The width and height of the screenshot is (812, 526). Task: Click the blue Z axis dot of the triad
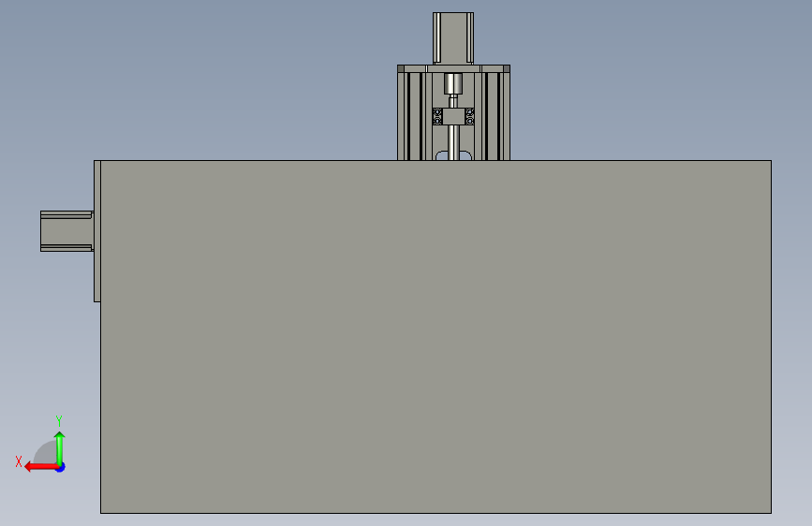coord(61,467)
